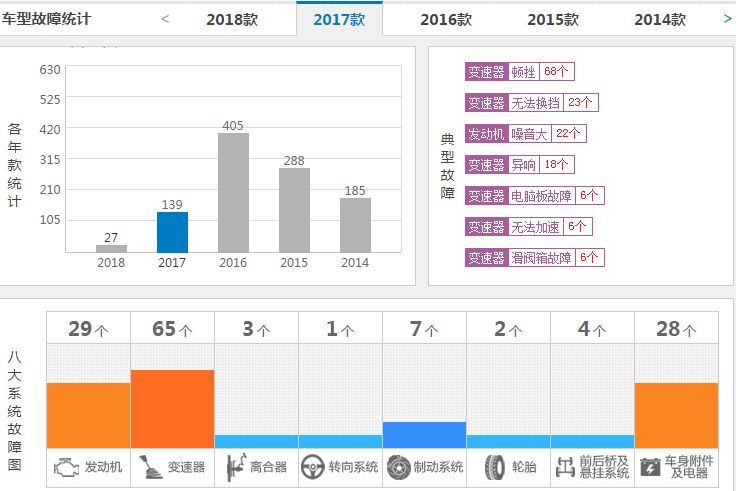Show more model years with the > arrow

coord(727,18)
